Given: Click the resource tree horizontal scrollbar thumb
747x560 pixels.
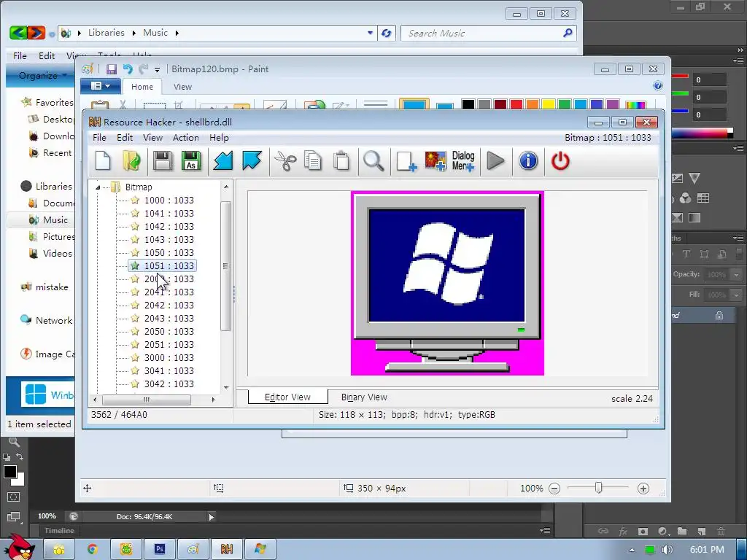Looking at the screenshot, I should coord(147,400).
